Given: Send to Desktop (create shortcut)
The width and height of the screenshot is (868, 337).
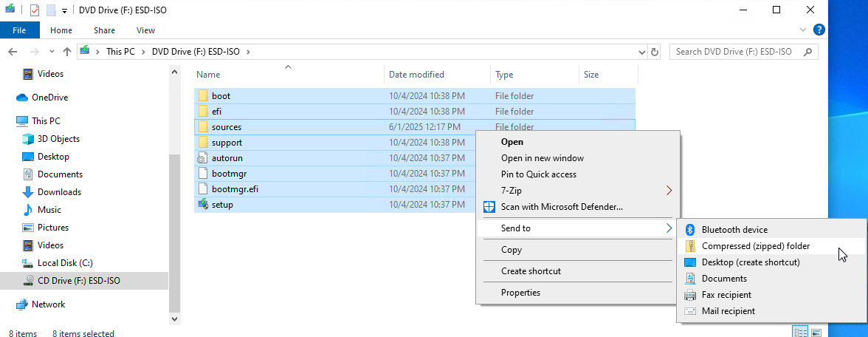Looking at the screenshot, I should [x=771, y=262].
